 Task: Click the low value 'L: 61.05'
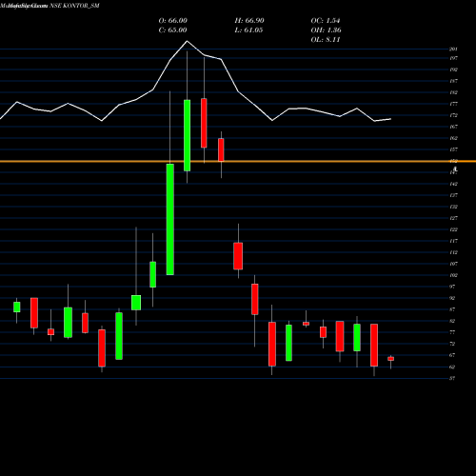248,30
